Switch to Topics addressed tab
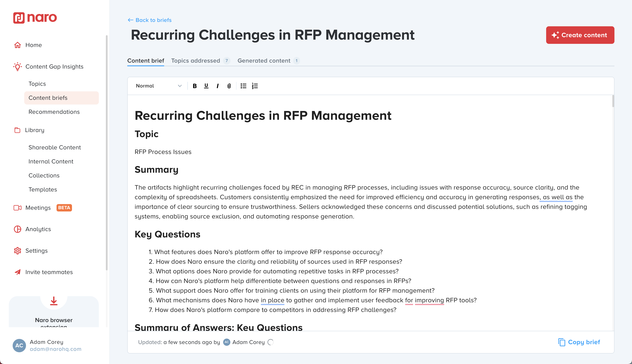Screen dimensions: 632x364 pyautogui.click(x=196, y=61)
